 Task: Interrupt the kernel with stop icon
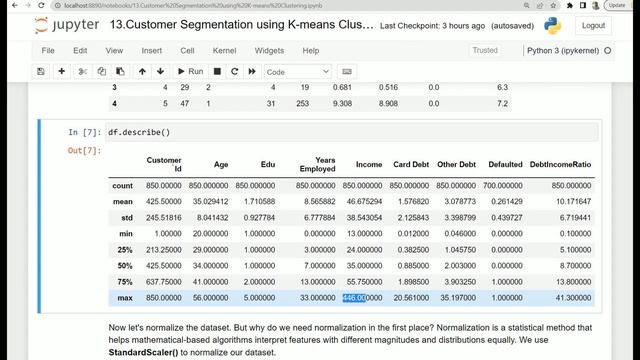coord(217,71)
